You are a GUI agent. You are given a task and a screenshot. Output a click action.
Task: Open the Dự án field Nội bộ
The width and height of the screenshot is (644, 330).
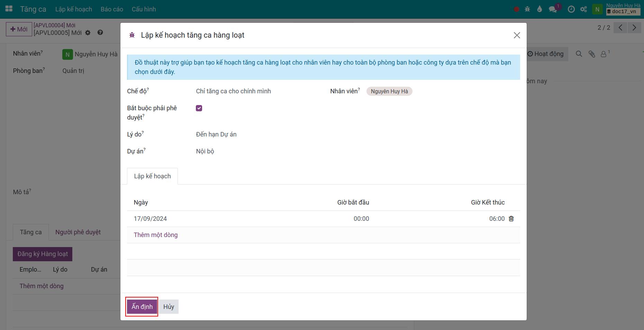(x=256, y=151)
